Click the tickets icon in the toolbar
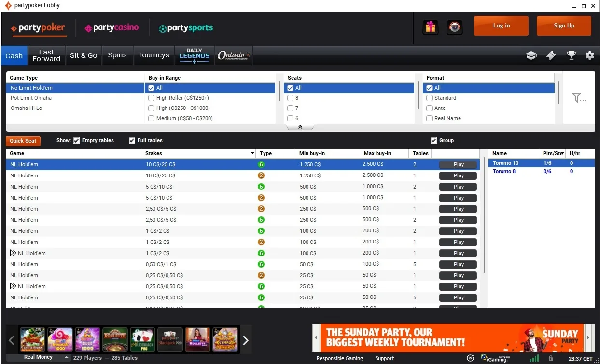This screenshot has width=600, height=364. click(x=551, y=55)
